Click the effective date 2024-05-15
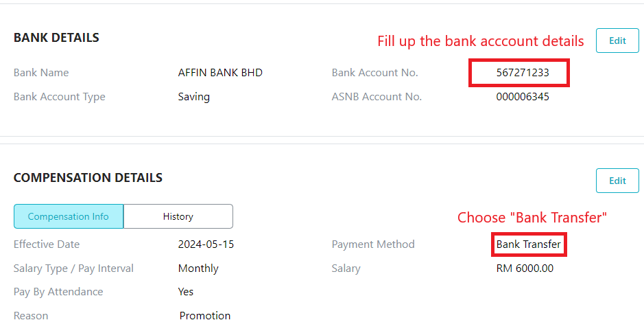 206,244
